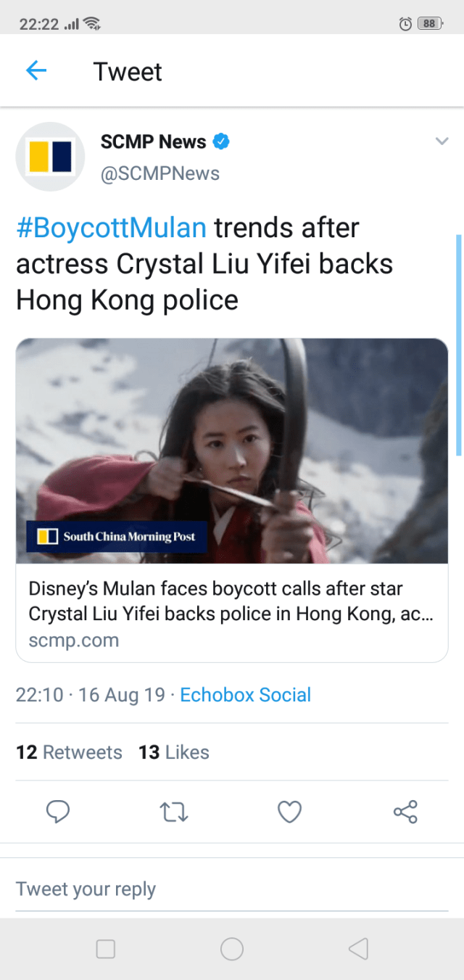The width and height of the screenshot is (464, 980).
Task: Tap the reply speech bubble icon
Action: [x=58, y=812]
